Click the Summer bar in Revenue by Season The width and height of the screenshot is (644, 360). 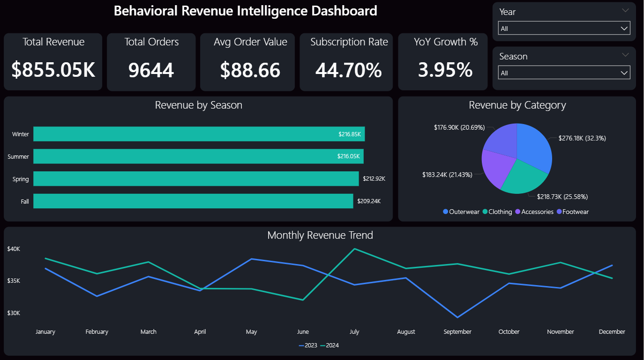tap(197, 156)
